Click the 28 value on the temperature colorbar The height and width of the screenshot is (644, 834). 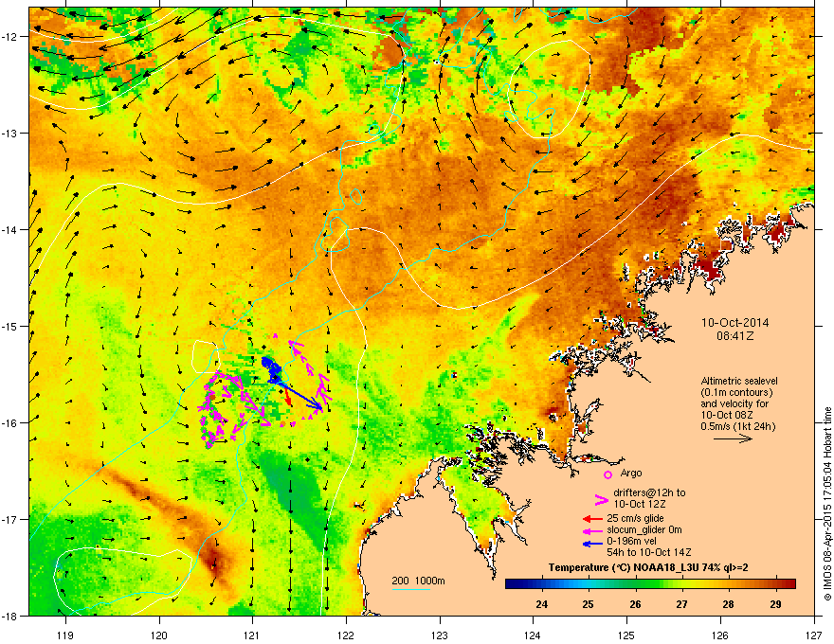(x=729, y=604)
